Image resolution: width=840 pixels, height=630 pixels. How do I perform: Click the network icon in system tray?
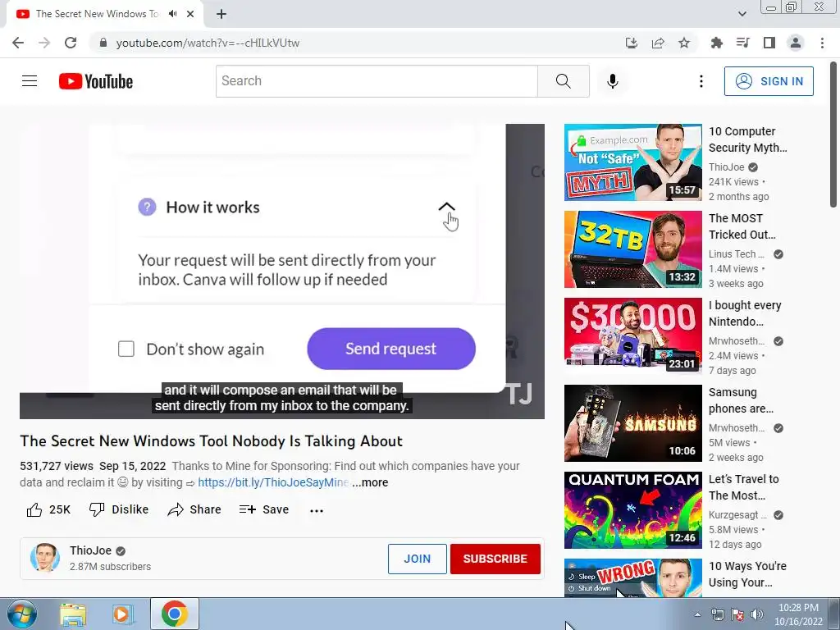point(717,614)
